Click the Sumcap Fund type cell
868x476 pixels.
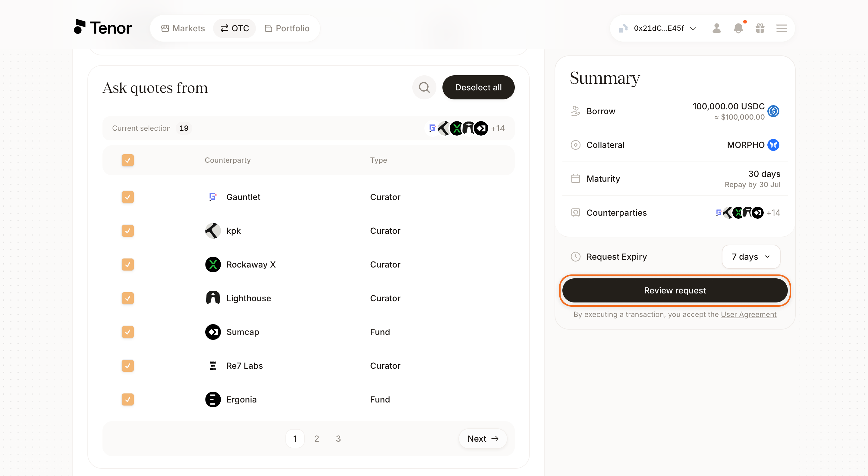click(380, 332)
